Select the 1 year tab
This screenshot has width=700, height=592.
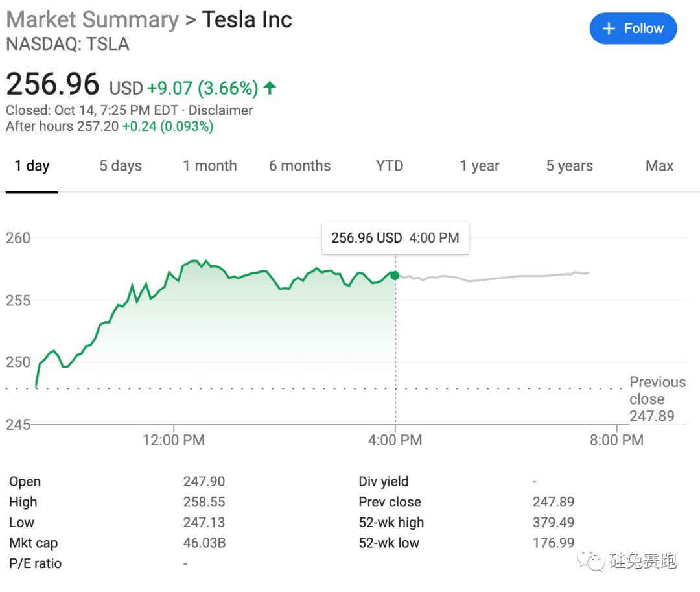coord(480,166)
